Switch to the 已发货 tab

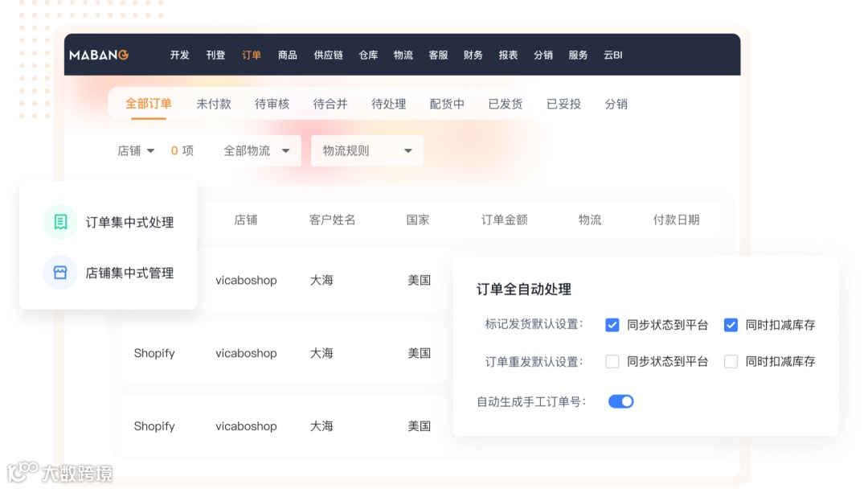[506, 104]
